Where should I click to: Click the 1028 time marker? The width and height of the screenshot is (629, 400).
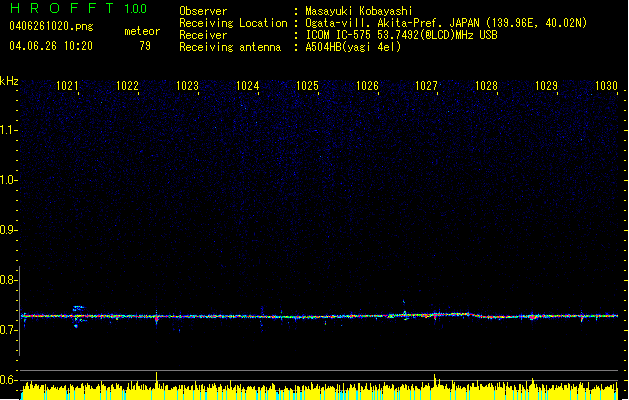click(486, 87)
